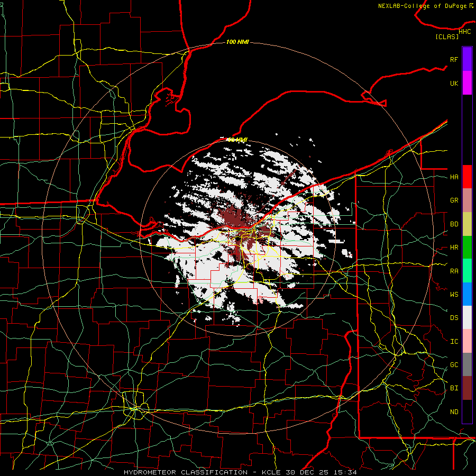Click the 100 NMI range ring label

point(237,42)
